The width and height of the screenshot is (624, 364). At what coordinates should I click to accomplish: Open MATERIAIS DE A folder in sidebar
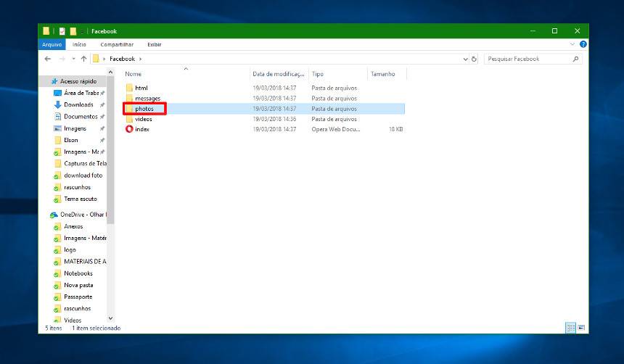85,261
